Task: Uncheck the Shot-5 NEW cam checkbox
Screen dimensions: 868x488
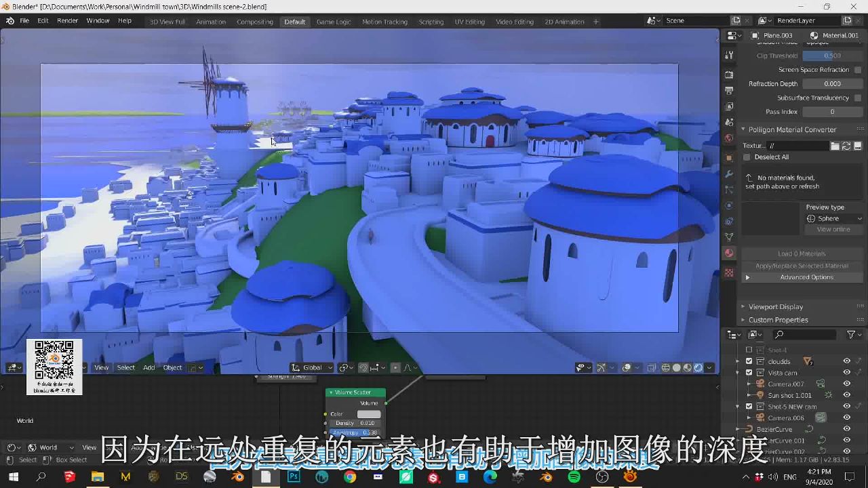Action: [749, 407]
